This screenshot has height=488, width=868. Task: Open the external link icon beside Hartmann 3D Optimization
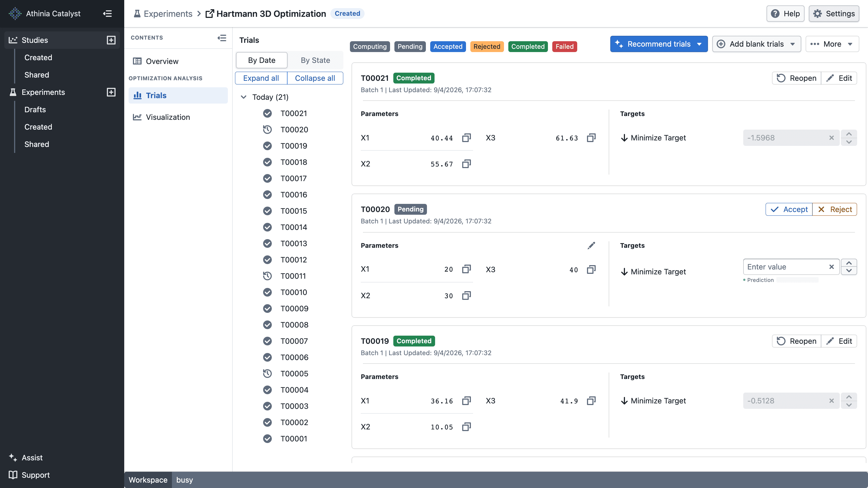click(x=210, y=14)
